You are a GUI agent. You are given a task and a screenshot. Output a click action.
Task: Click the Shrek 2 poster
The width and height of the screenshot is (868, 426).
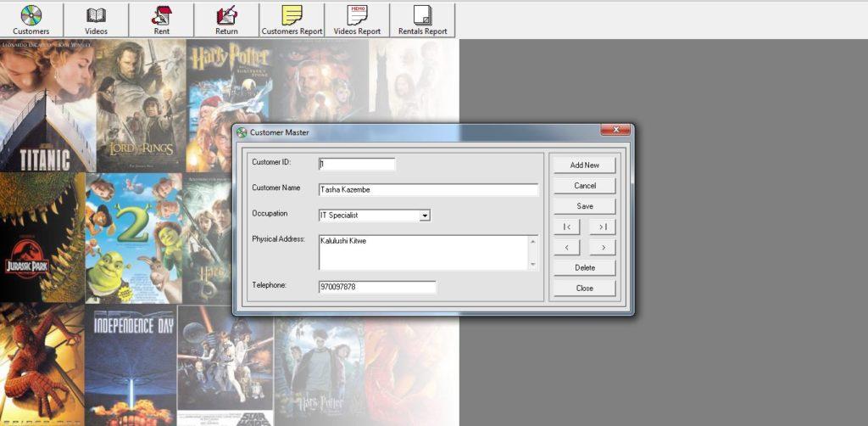point(133,238)
